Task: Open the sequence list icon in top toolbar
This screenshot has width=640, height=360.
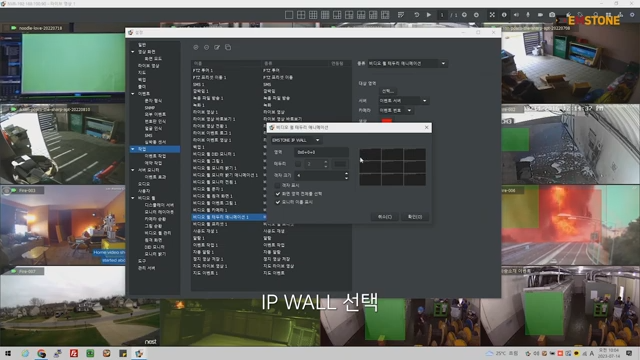Action: click(x=401, y=15)
